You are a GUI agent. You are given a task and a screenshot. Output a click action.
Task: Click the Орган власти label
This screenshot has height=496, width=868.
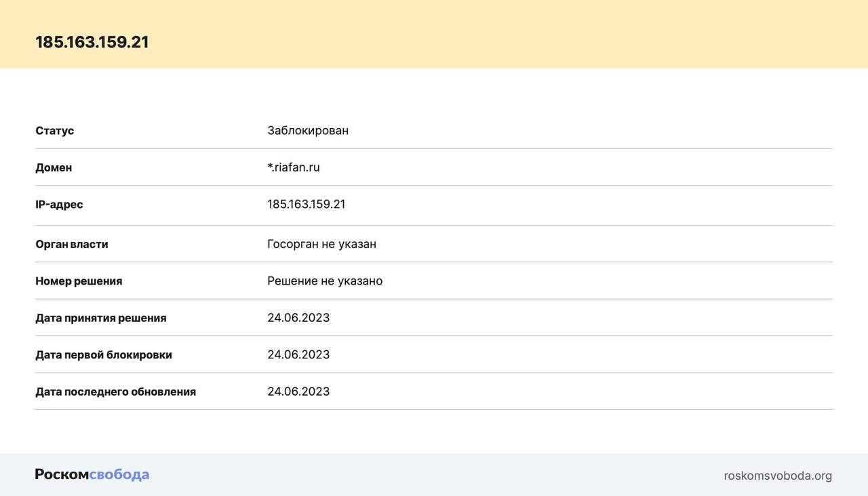[x=72, y=244]
